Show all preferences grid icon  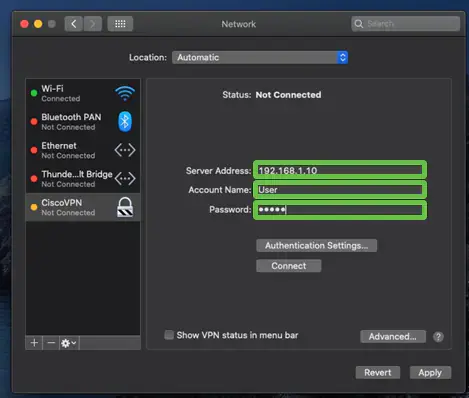coord(120,24)
